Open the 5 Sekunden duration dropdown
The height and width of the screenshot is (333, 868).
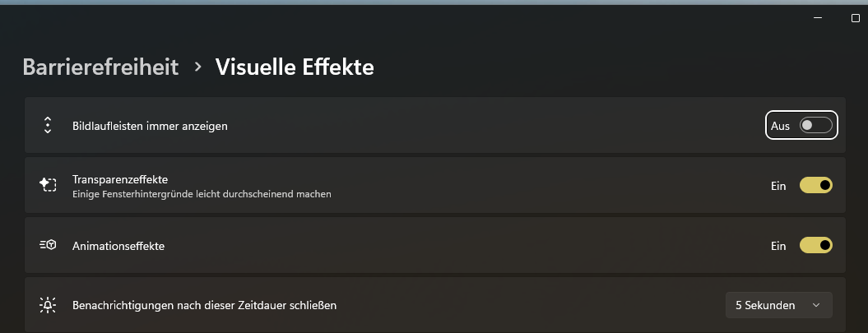tap(778, 305)
